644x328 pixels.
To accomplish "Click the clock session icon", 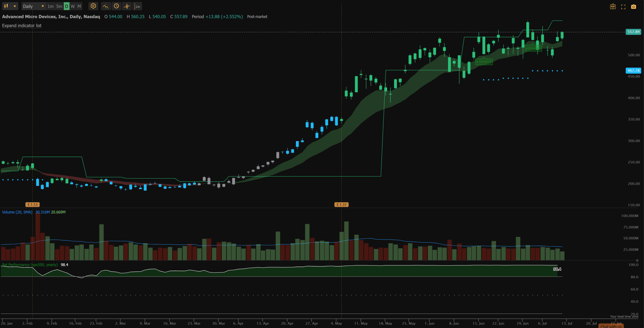I will (116, 6).
